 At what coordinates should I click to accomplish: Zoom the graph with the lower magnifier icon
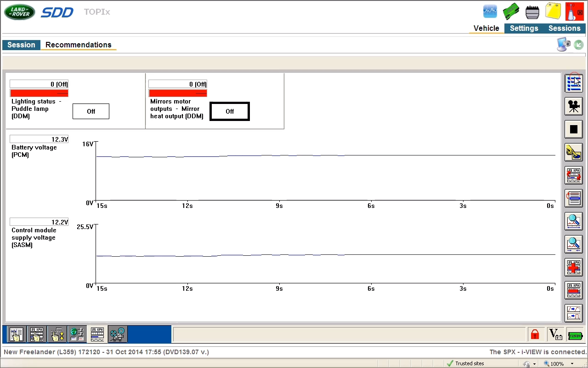573,244
